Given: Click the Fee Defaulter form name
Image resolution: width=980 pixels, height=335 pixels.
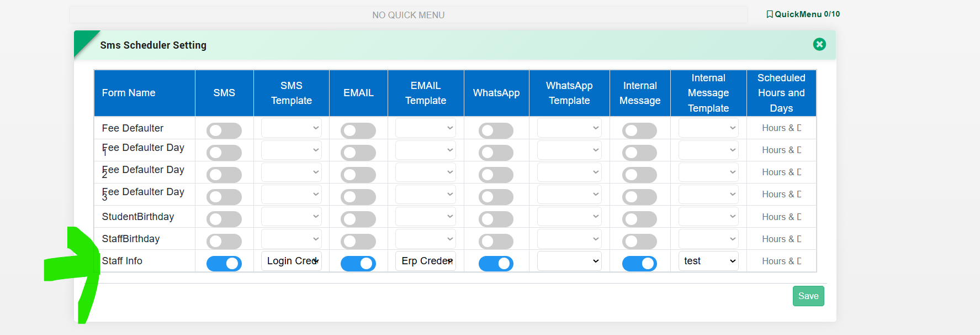Looking at the screenshot, I should click(x=133, y=128).
